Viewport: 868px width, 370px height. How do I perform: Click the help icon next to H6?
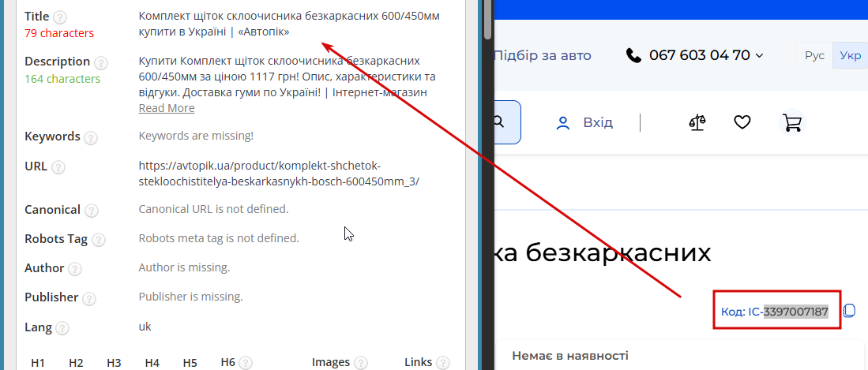pos(246,364)
